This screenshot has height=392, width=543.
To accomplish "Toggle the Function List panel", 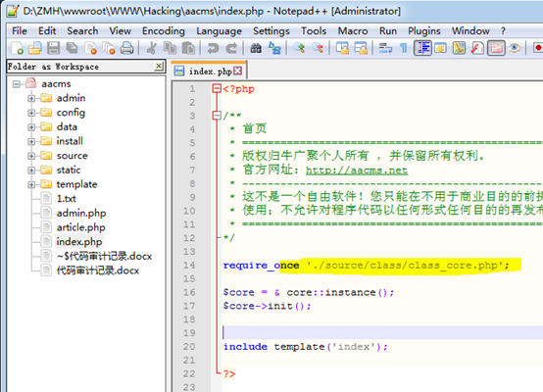I will pos(477,48).
